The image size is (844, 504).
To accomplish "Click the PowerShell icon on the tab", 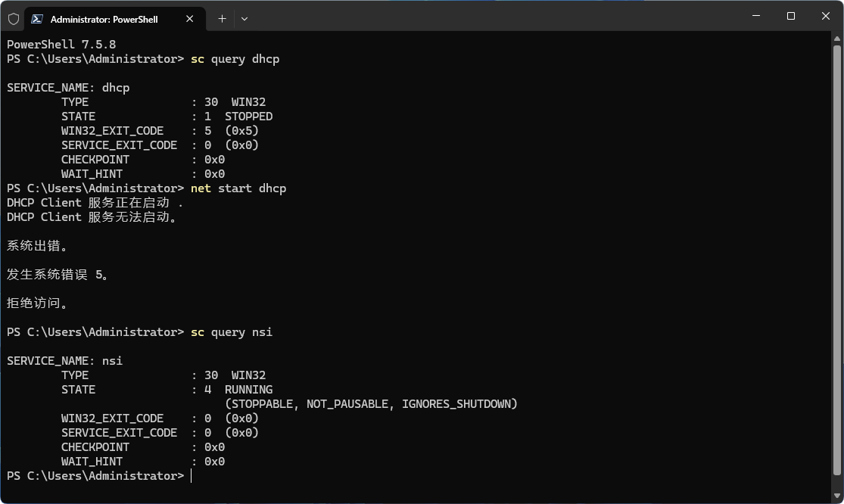I will 37,20.
